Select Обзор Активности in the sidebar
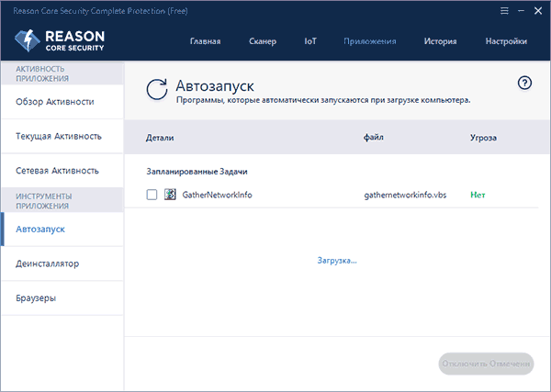This screenshot has height=392, width=551. tap(55, 101)
